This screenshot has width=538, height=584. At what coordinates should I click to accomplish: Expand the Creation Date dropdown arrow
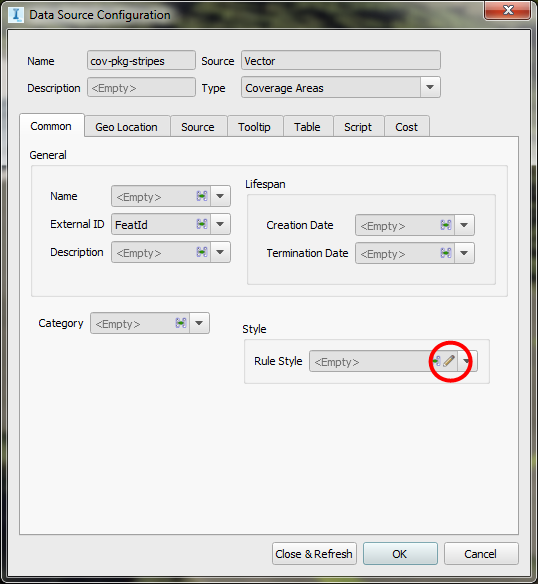(x=464, y=225)
